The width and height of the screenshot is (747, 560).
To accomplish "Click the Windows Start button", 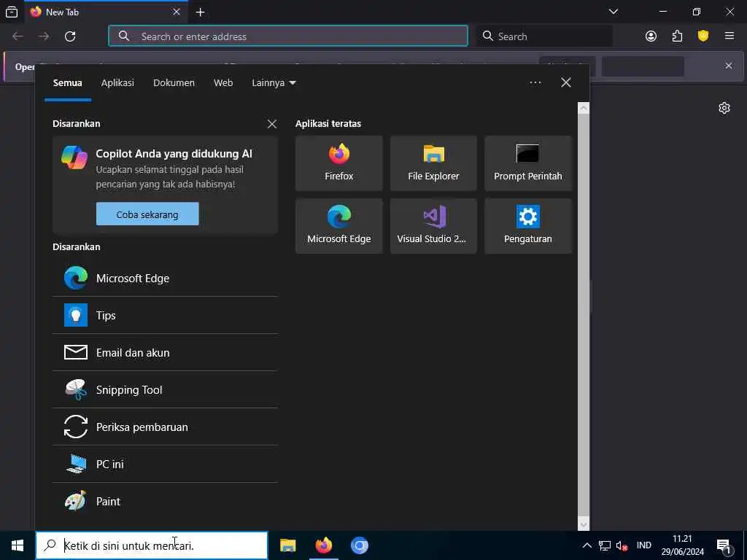I will tap(18, 545).
